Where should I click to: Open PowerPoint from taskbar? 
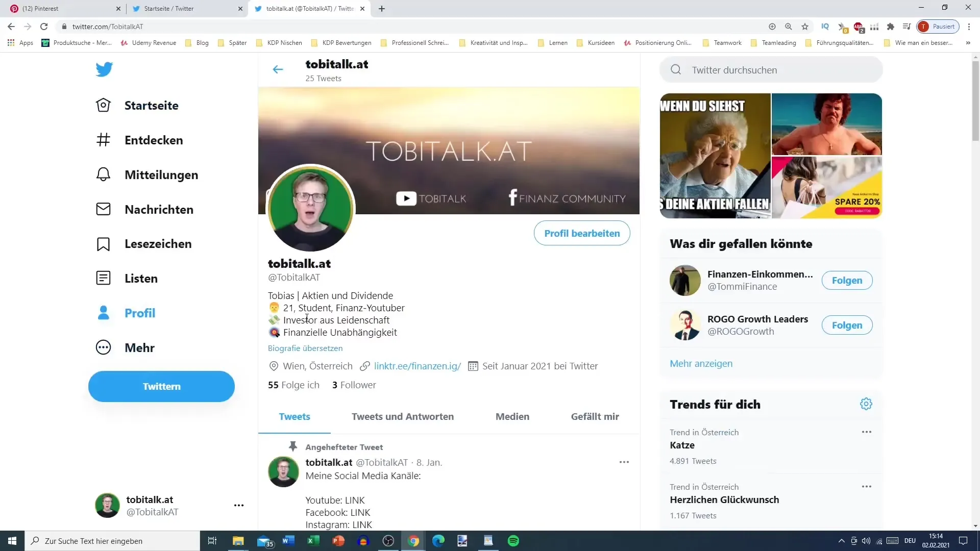[338, 541]
